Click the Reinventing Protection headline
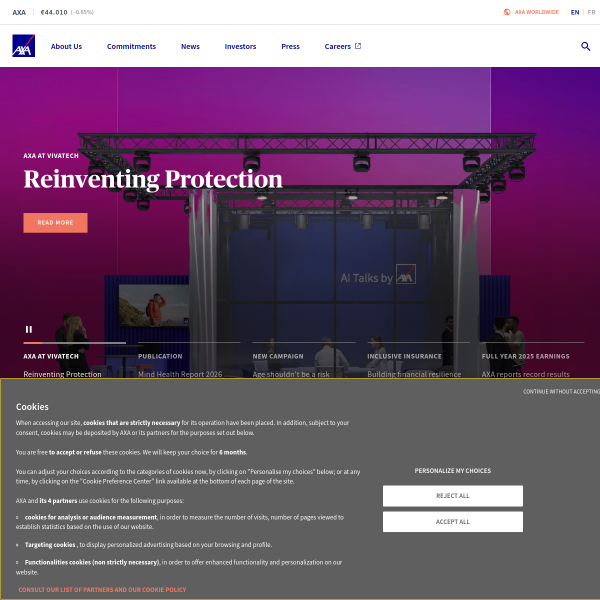The image size is (600, 600). 153,179
